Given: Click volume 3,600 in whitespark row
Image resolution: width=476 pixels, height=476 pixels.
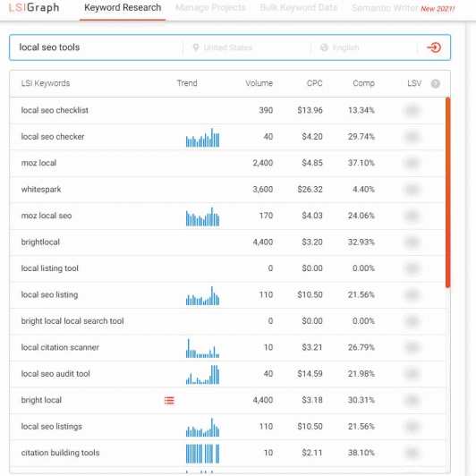Looking at the screenshot, I should pos(263,190).
